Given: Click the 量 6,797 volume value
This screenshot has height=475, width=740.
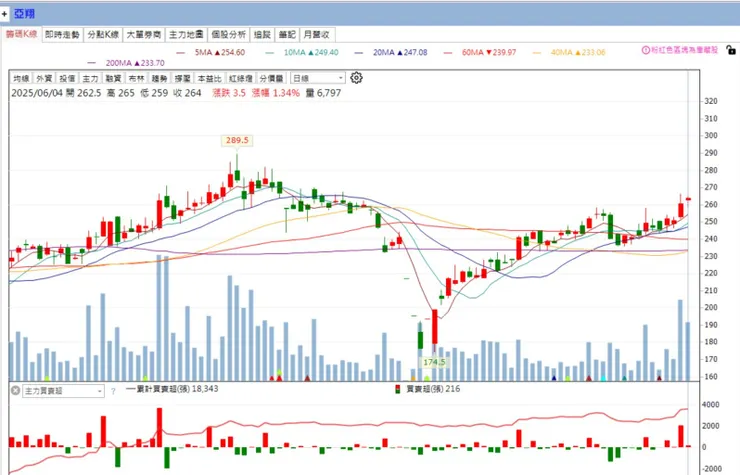Looking at the screenshot, I should pos(323,93).
